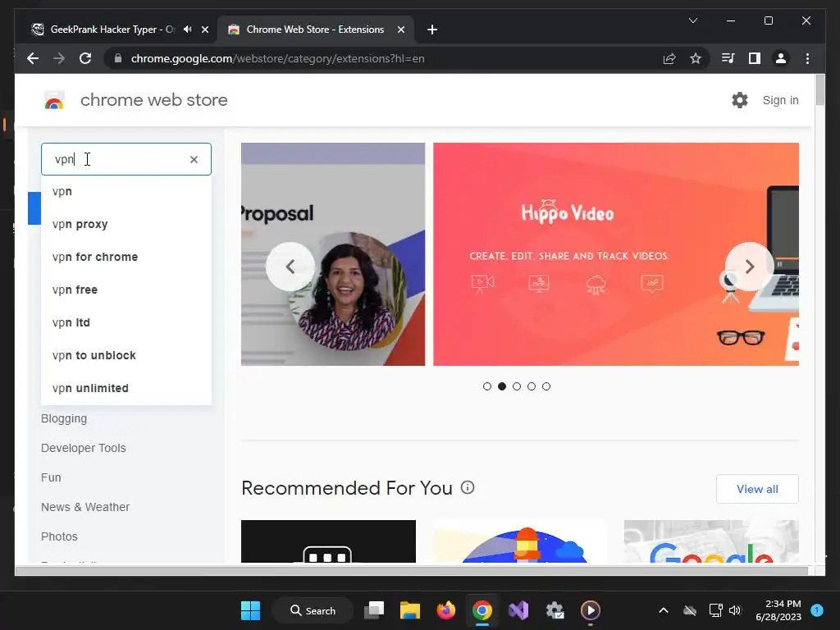Mute the GeekPrank tab audio icon

(x=187, y=29)
